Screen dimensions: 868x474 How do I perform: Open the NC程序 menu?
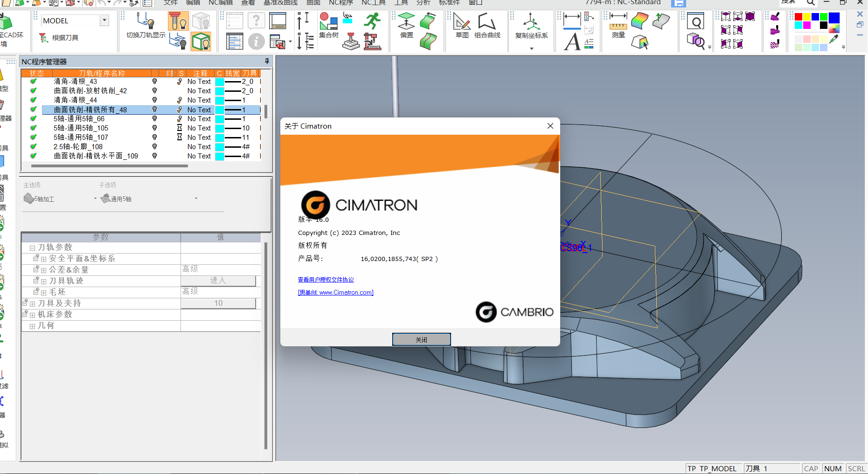[341, 3]
